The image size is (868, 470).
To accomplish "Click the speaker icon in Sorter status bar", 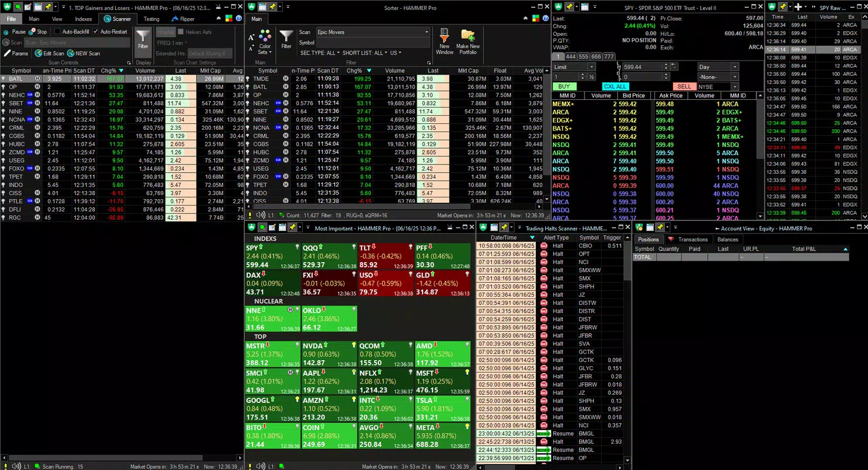I will [x=261, y=216].
